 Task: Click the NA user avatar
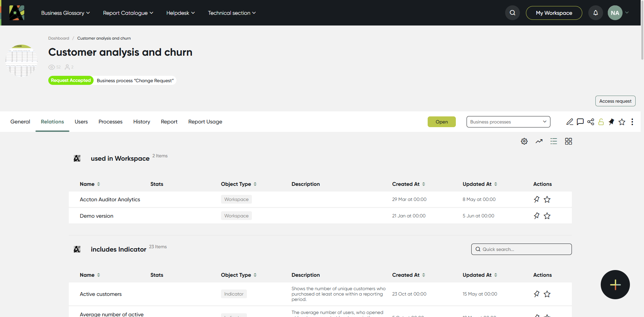click(x=615, y=13)
